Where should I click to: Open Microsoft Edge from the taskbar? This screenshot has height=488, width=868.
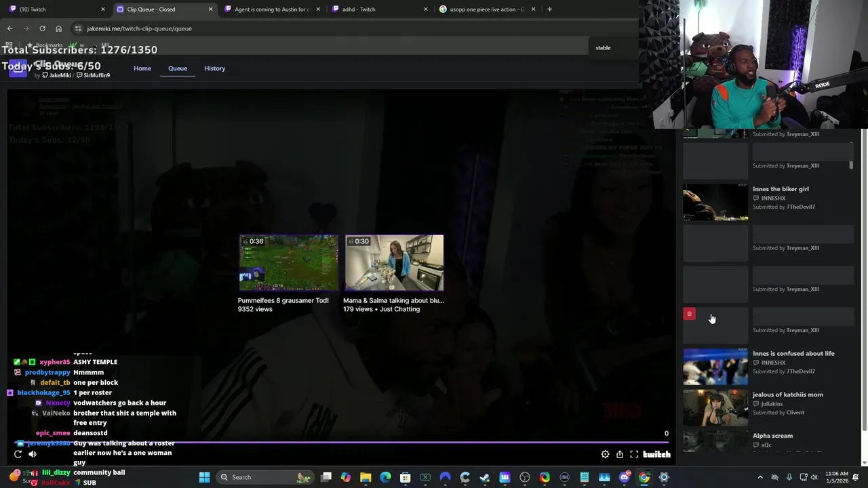coord(385,477)
